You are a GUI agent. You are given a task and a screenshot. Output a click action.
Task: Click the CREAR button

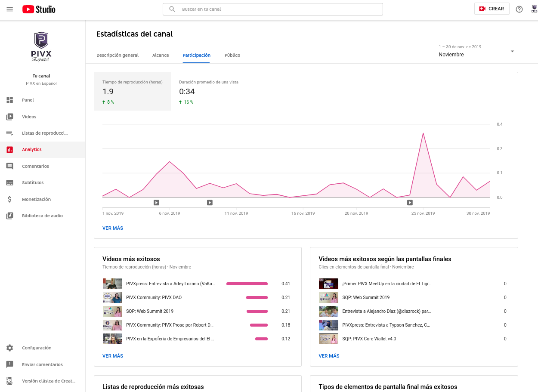coord(492,9)
